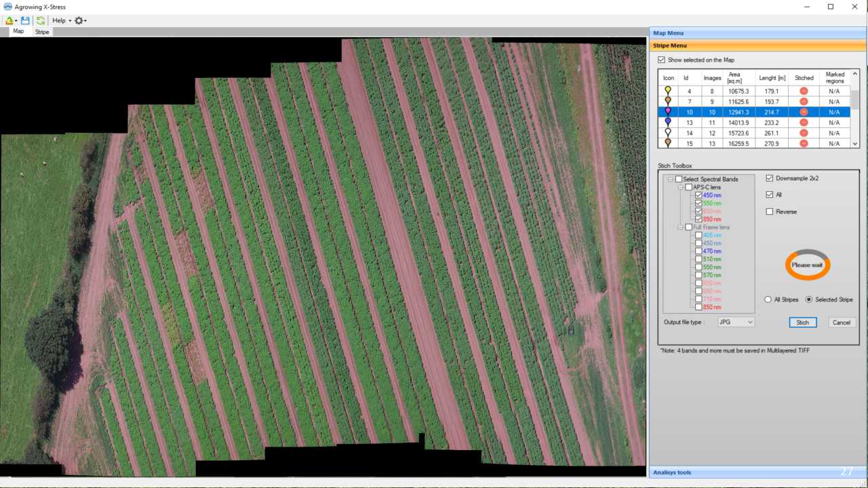The height and width of the screenshot is (488, 868).
Task: Click the blue pin icon for stripe 13
Action: click(668, 123)
